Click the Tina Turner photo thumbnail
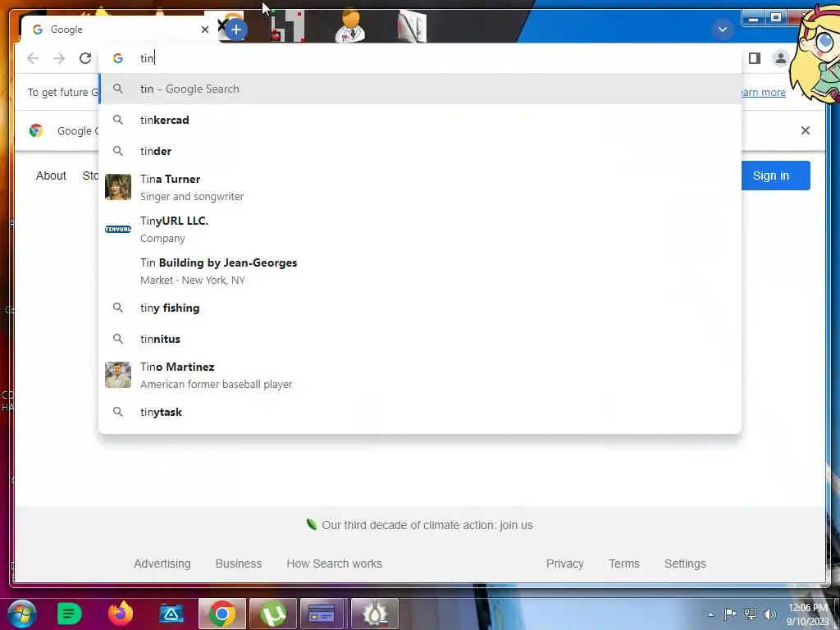Screen dimensions: 840x630 (x=118, y=187)
